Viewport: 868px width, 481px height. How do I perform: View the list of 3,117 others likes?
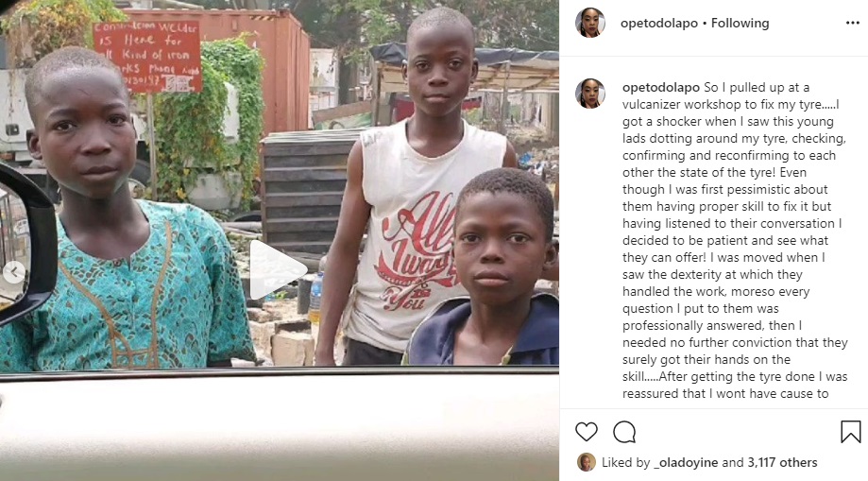point(782,462)
